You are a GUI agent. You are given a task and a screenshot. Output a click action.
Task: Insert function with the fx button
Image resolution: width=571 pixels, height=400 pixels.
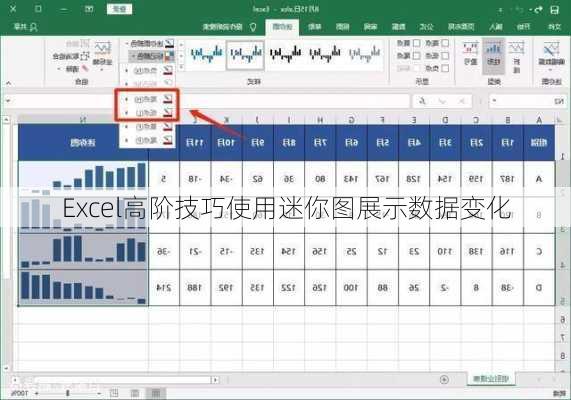(422, 101)
